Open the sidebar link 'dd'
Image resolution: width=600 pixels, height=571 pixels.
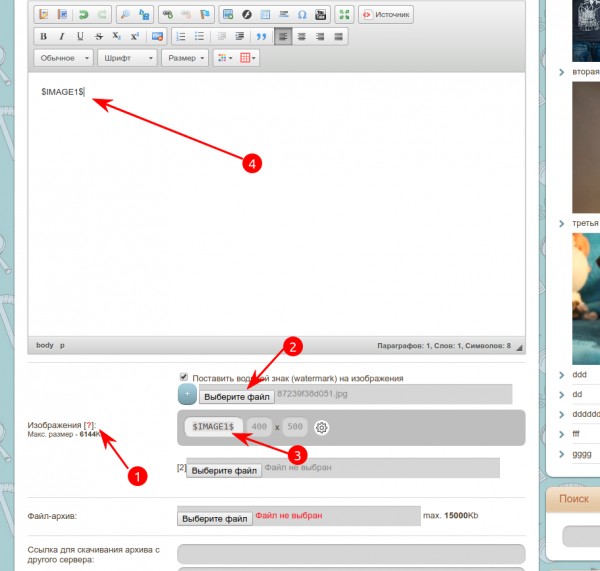pyautogui.click(x=577, y=394)
